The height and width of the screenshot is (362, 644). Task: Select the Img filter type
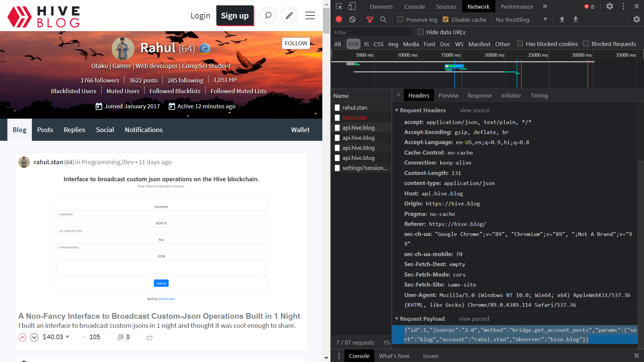(393, 44)
